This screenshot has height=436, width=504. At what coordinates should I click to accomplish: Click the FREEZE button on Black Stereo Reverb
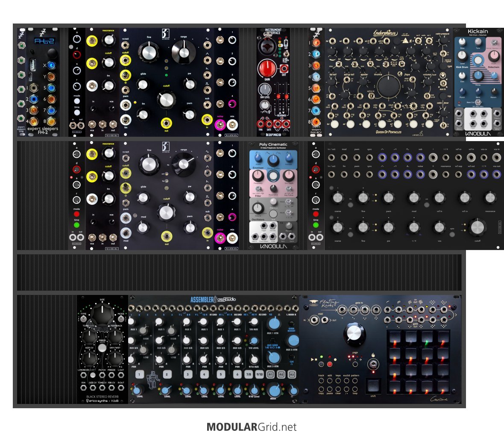(102, 348)
